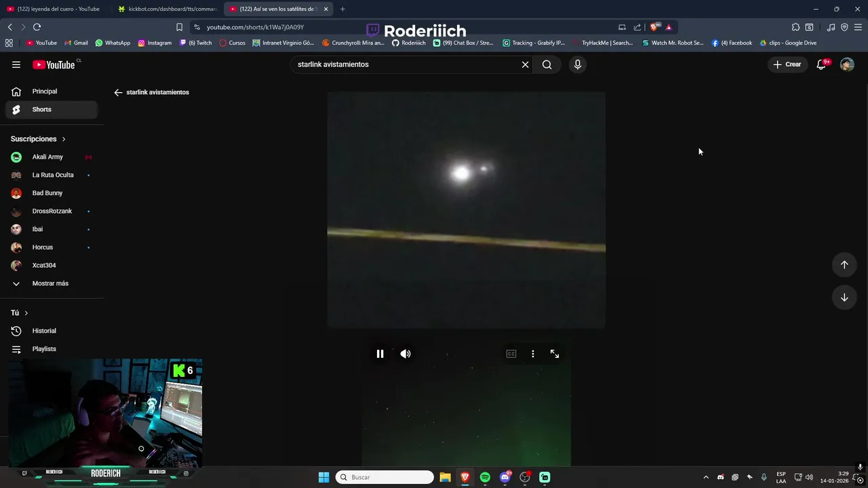This screenshot has height=488, width=868.
Task: Open the Horcus channel
Action: pos(52,247)
